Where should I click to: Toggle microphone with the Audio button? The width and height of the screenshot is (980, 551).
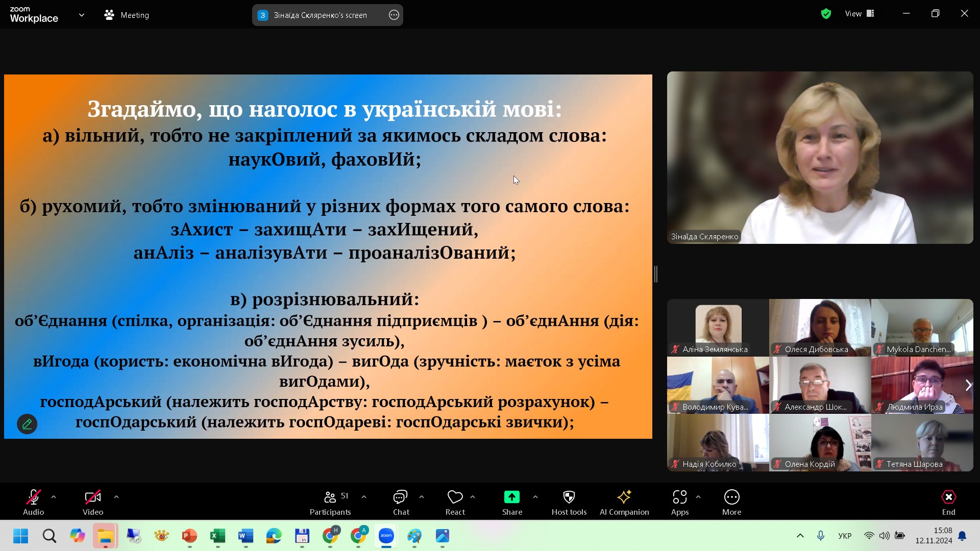(33, 503)
